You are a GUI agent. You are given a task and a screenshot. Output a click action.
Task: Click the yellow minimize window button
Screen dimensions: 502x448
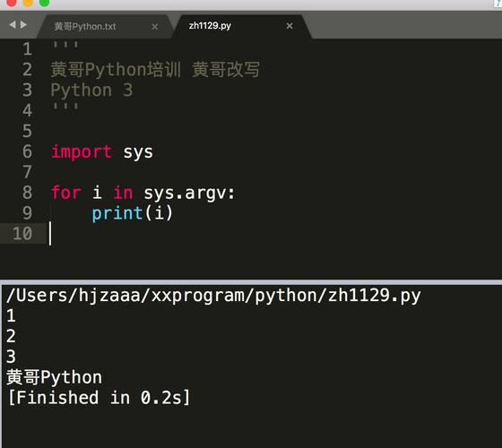pos(28,3)
